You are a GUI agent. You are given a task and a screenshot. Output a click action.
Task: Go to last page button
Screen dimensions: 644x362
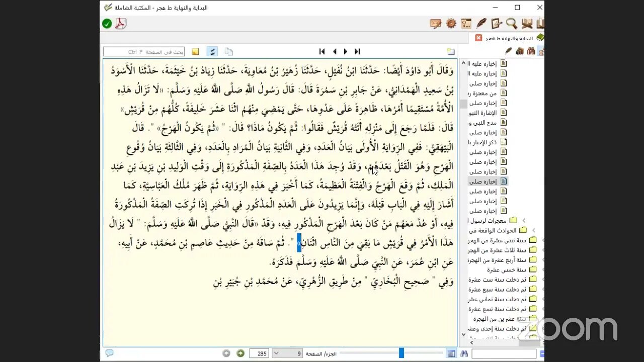point(357,51)
